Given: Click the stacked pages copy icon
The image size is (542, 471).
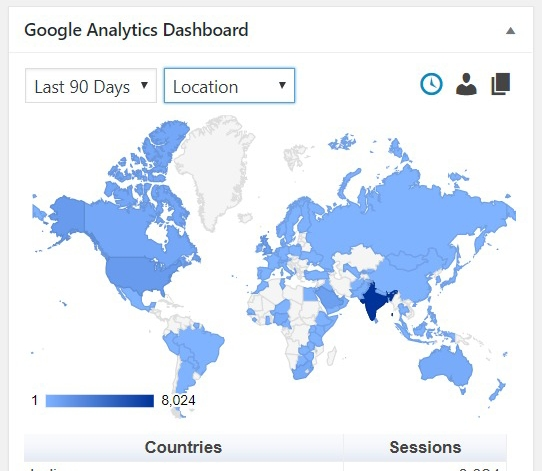Looking at the screenshot, I should click(501, 84).
